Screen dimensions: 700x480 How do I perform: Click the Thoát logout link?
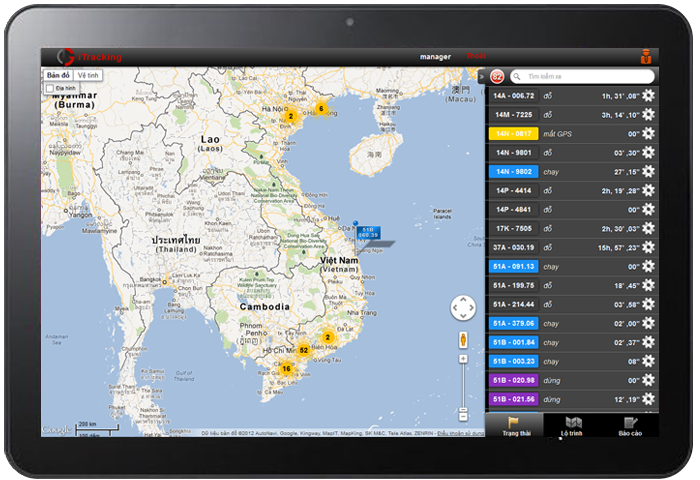pyautogui.click(x=476, y=56)
